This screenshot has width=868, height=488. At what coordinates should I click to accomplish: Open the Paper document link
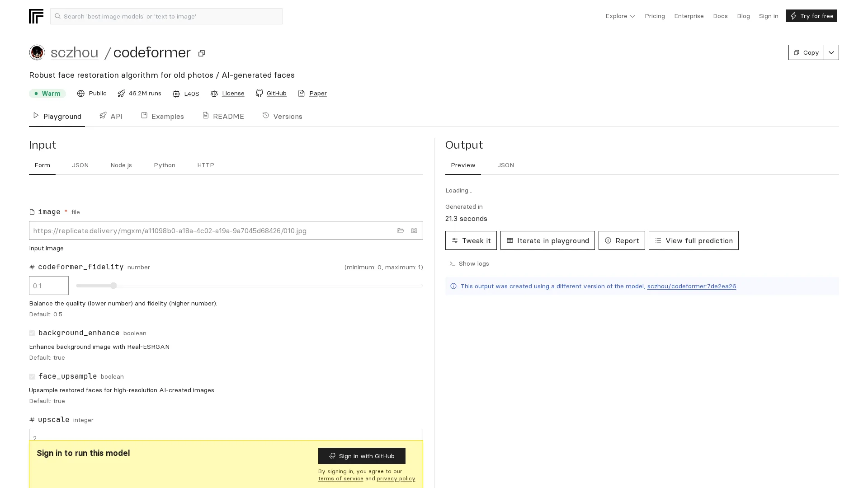(x=317, y=94)
